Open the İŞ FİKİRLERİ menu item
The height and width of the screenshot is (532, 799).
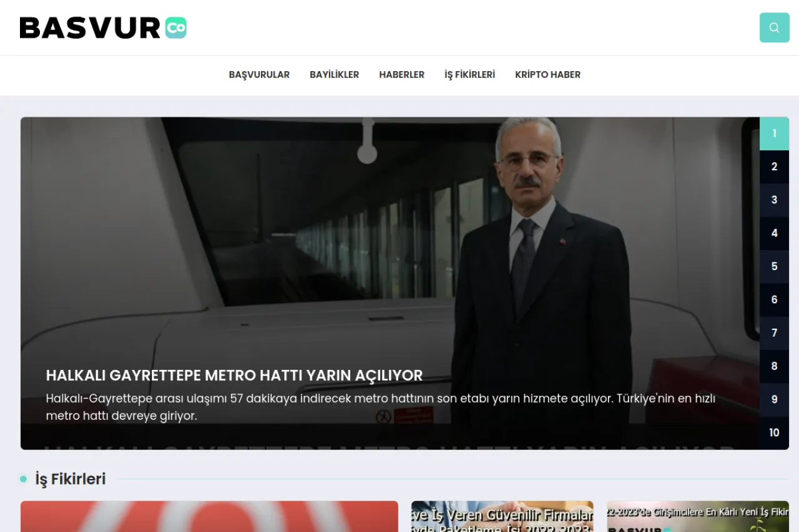point(469,75)
